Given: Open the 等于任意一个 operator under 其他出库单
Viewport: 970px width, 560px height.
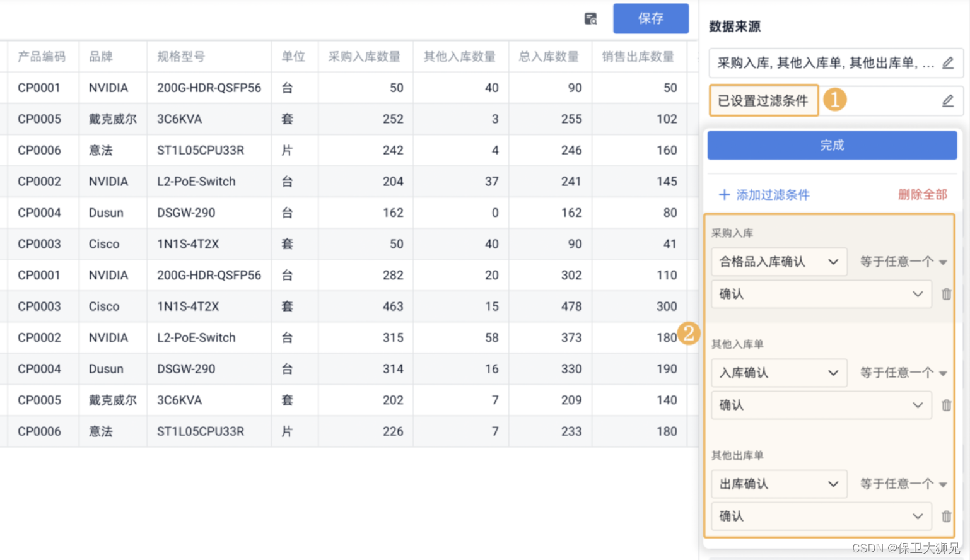Looking at the screenshot, I should click(903, 484).
